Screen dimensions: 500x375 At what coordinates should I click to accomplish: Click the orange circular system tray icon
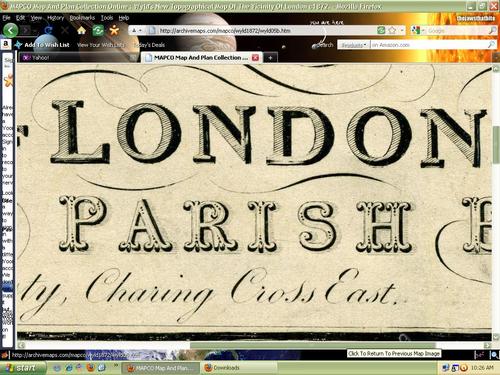pos(464,368)
